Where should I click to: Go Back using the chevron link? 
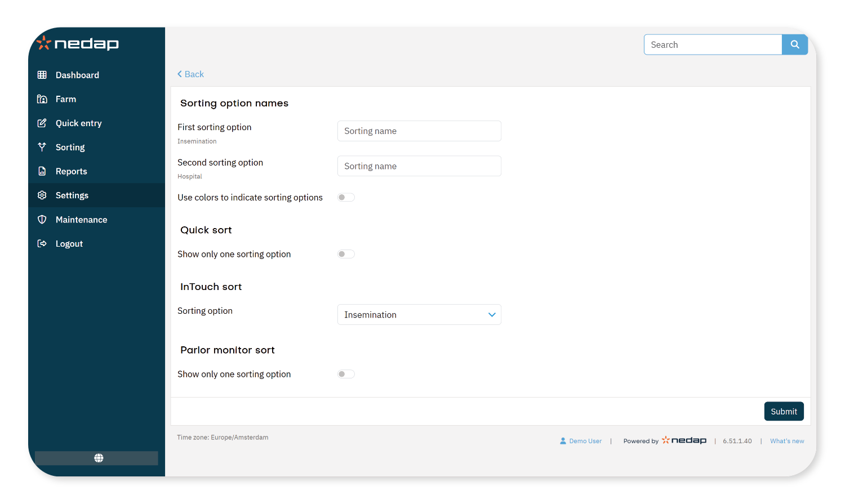tap(190, 74)
